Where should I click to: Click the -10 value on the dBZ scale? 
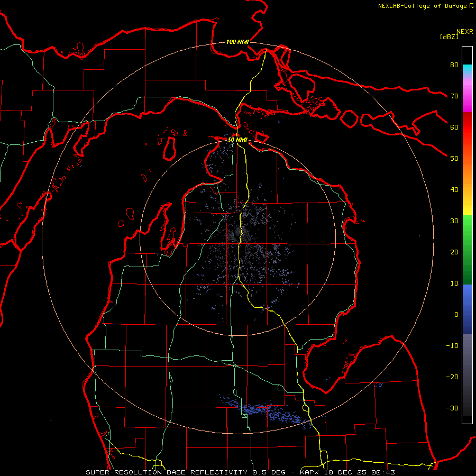click(452, 346)
